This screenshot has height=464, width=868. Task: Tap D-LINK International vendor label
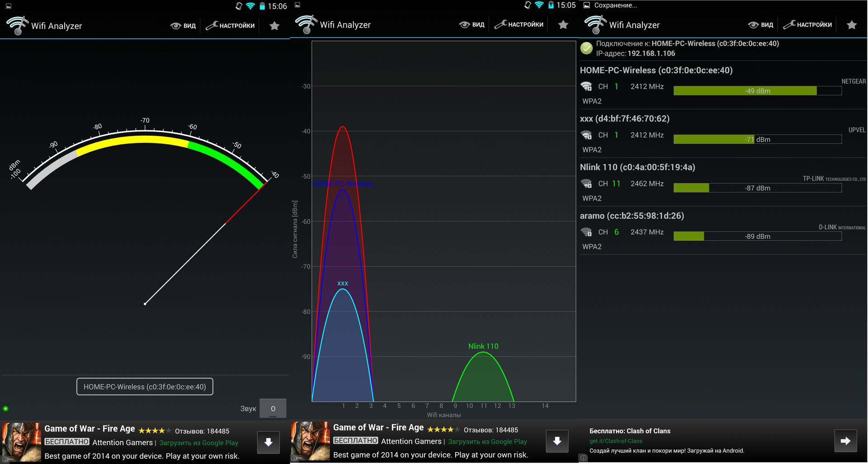point(842,227)
